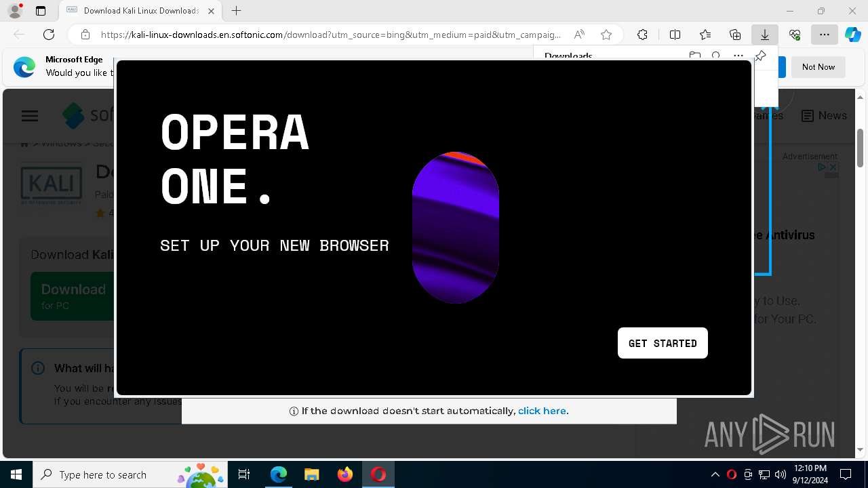Open the News section on Softonic
Viewport: 868px width, 488px height.
point(824,116)
